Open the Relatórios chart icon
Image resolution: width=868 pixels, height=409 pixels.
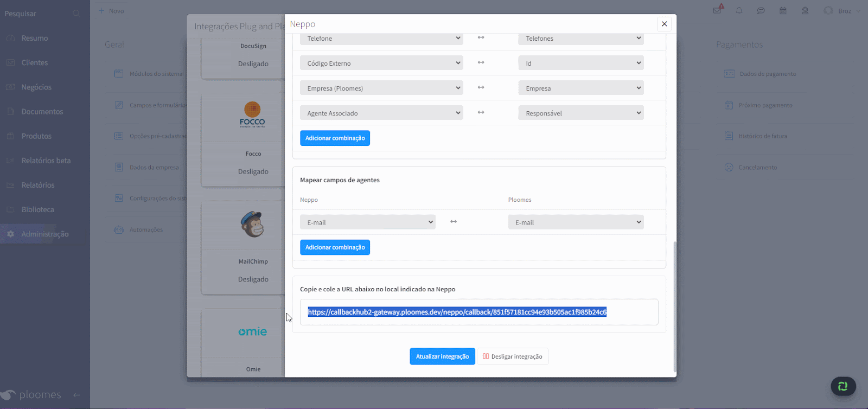(x=10, y=185)
